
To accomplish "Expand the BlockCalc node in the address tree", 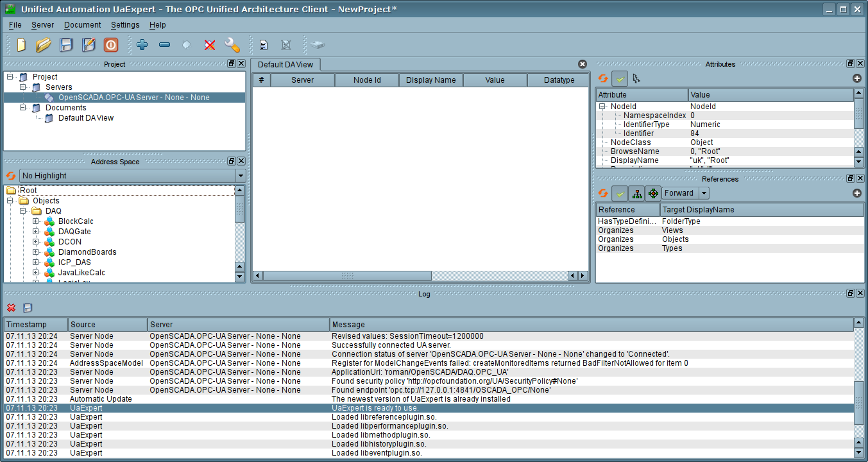I will tap(36, 221).
